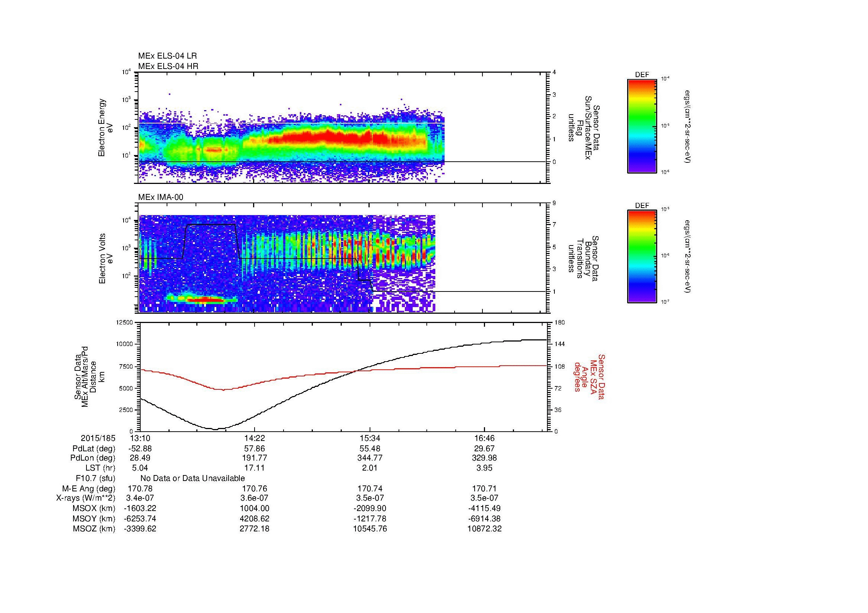Select the 'Electron Energy eV' axis label

105,128
